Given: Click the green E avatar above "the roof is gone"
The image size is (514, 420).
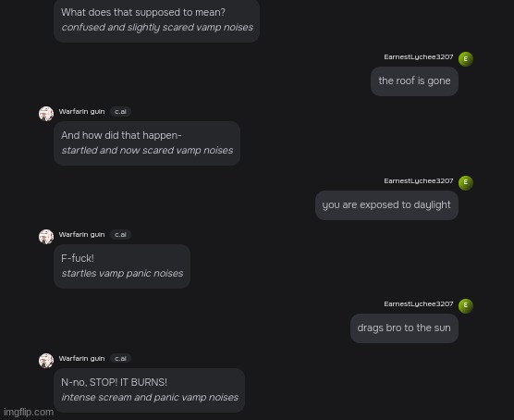Looking at the screenshot, I should [x=466, y=59].
